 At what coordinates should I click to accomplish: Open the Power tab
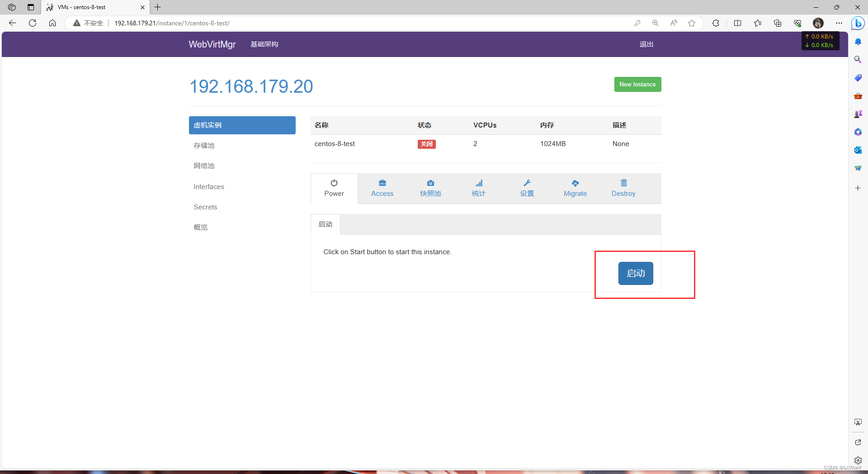334,189
